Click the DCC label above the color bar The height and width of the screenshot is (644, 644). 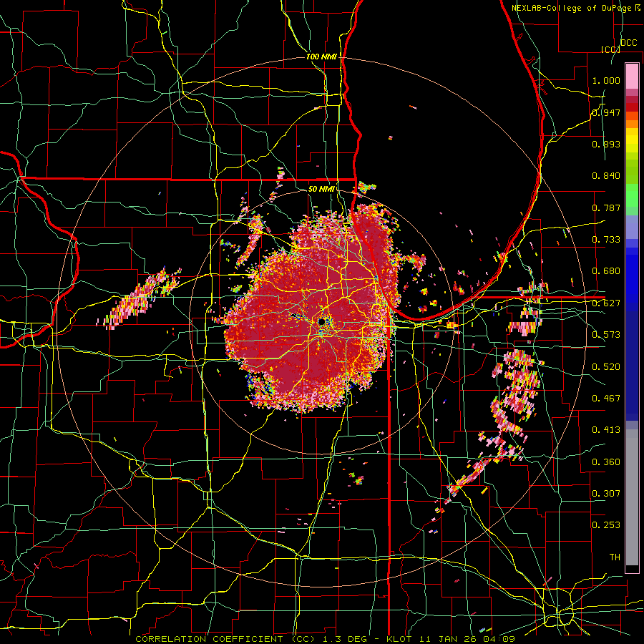pos(628,43)
